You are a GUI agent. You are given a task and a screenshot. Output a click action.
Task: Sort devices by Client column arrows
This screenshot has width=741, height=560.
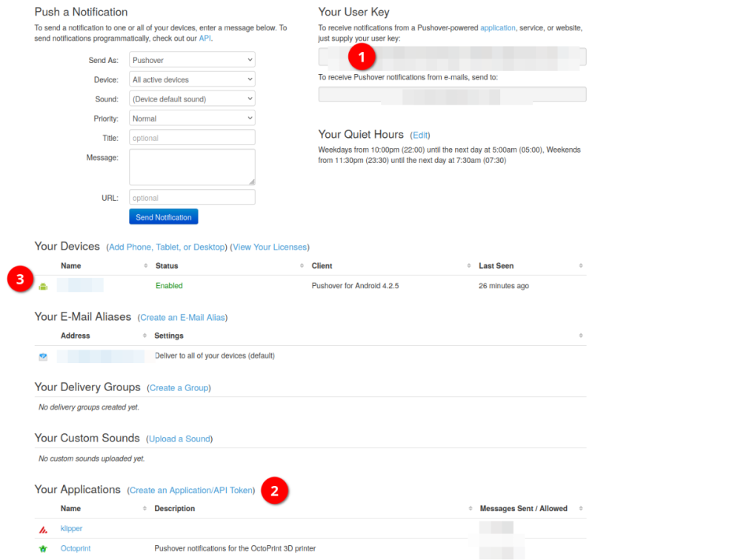[x=469, y=266]
